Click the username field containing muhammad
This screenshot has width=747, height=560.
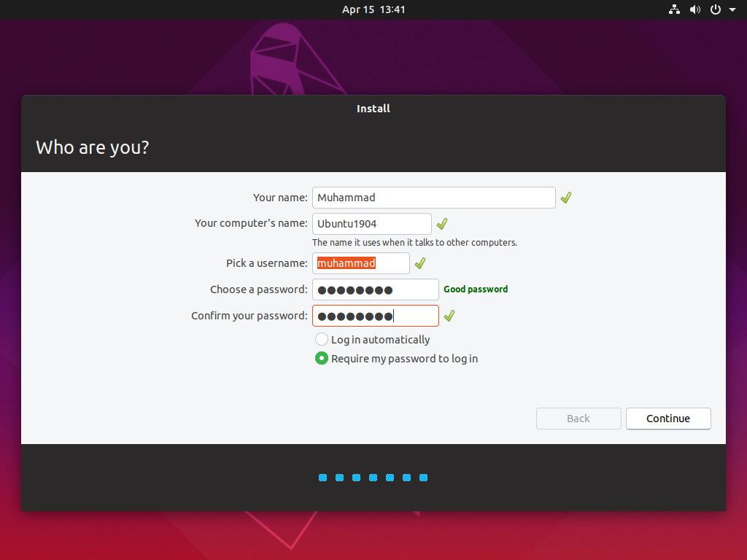tap(360, 263)
